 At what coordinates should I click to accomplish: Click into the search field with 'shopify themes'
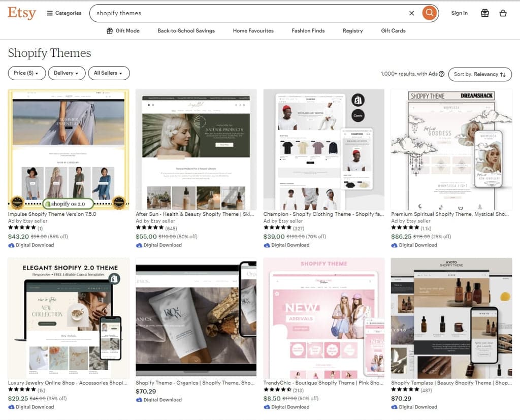[x=249, y=13]
